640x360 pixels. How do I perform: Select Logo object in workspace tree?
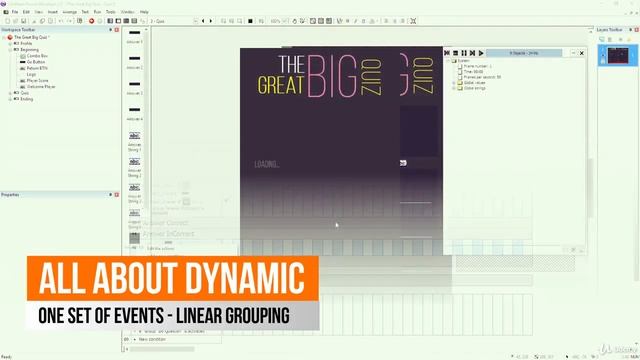(31, 74)
